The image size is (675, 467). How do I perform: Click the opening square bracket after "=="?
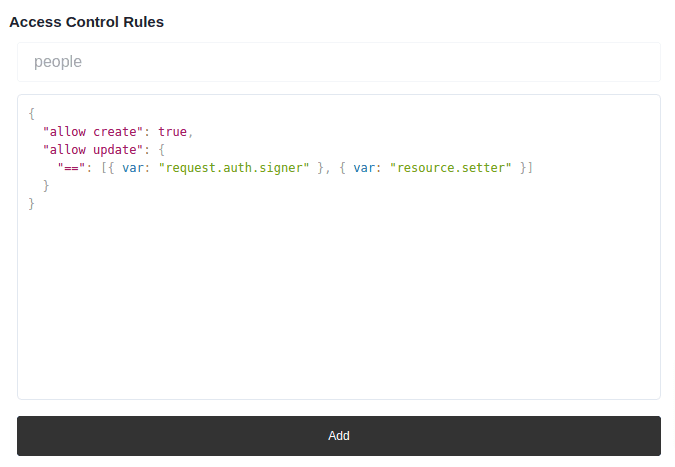(103, 168)
